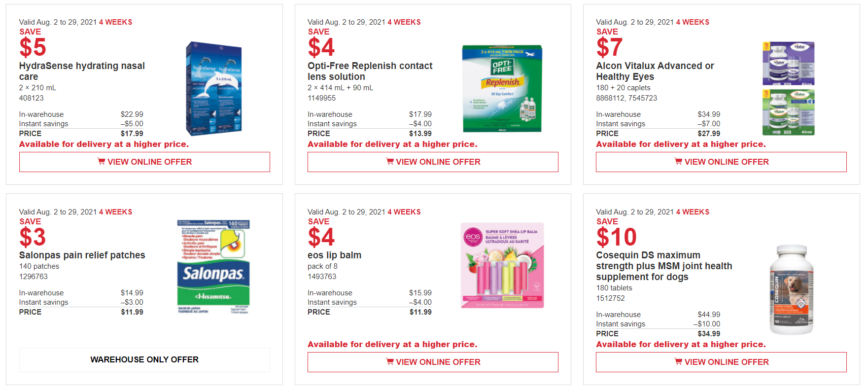Click the Opti-Free Replenish contact lens solution title
868x391 pixels.
370,71
